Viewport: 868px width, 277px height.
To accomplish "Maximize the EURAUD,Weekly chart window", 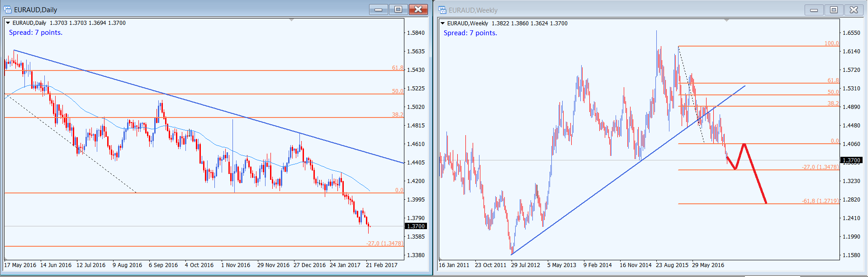I will [834, 10].
